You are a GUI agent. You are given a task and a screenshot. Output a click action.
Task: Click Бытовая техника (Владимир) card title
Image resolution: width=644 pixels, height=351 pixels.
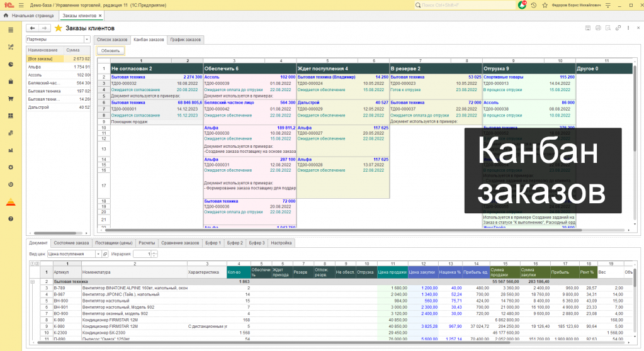[x=327, y=77]
